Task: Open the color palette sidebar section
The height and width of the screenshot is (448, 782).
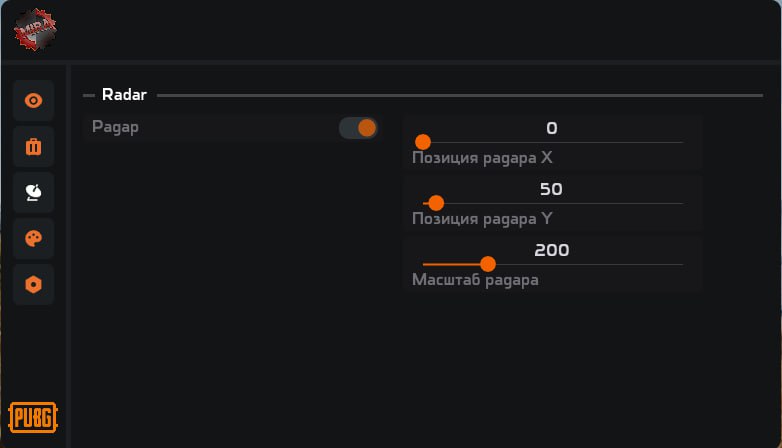Action: [x=33, y=238]
